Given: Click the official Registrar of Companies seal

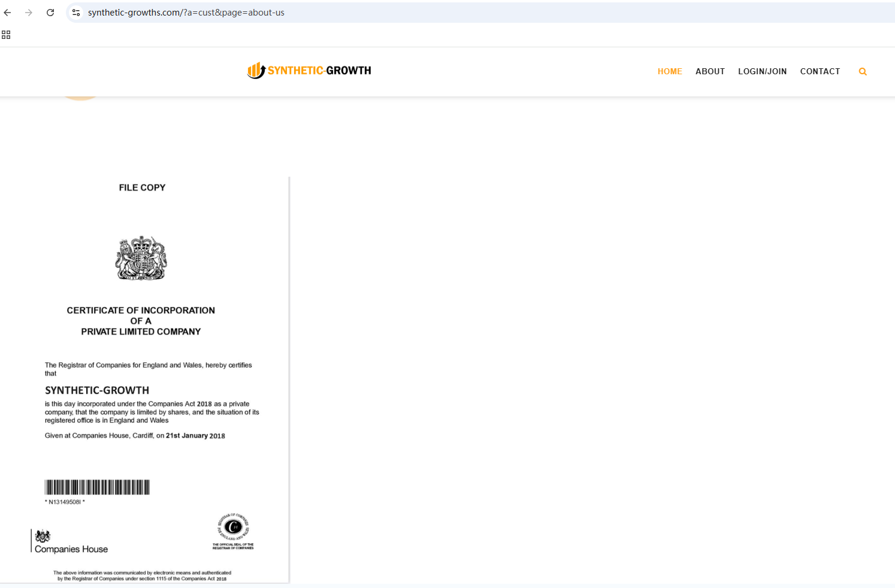Looking at the screenshot, I should [233, 531].
